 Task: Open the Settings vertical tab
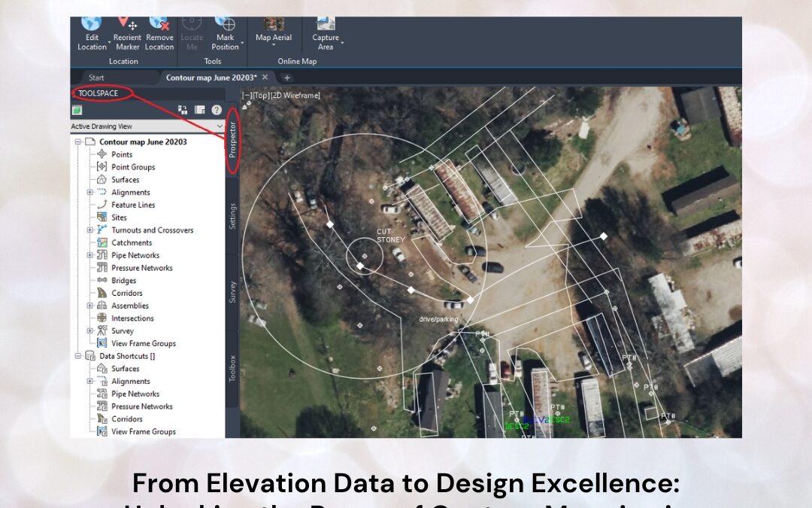tap(232, 216)
